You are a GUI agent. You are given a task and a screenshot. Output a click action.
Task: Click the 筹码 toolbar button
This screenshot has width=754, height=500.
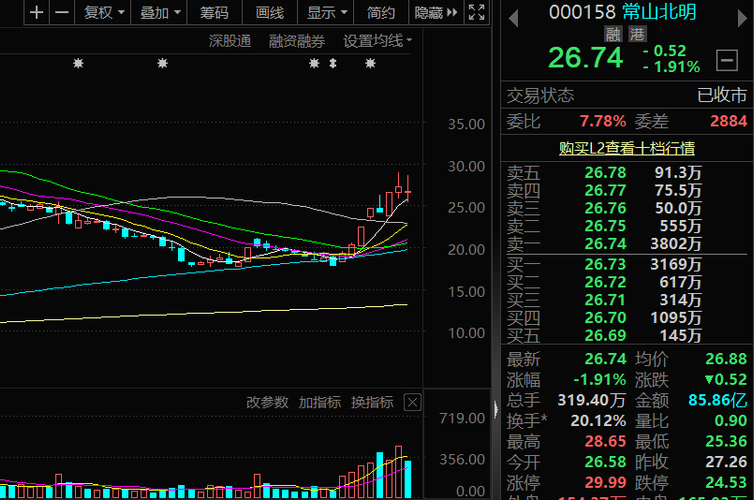click(x=214, y=12)
